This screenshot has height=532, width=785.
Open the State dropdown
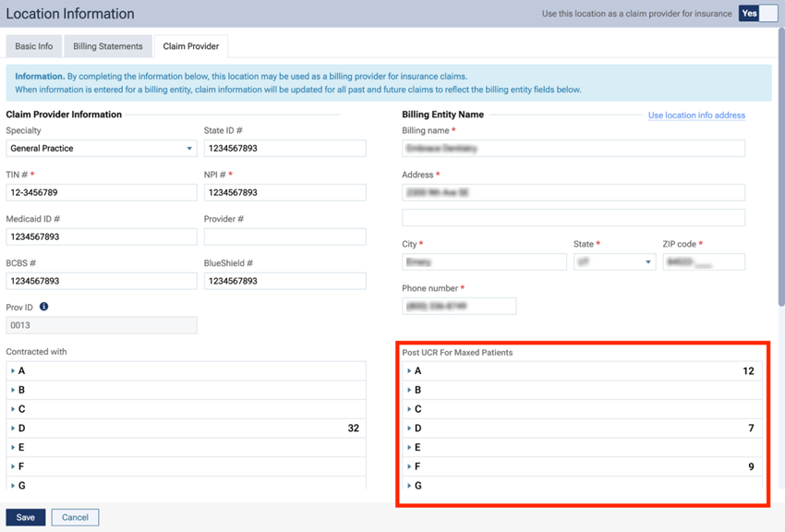(613, 262)
